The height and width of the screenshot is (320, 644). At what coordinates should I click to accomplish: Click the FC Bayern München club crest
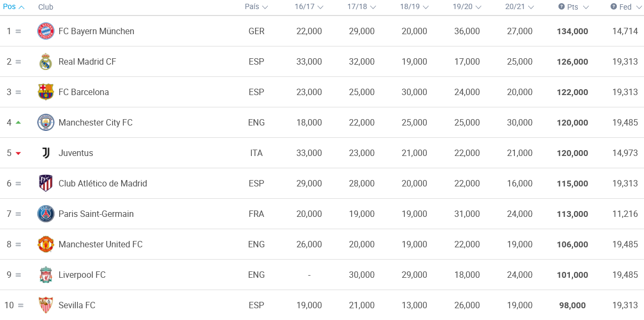46,31
